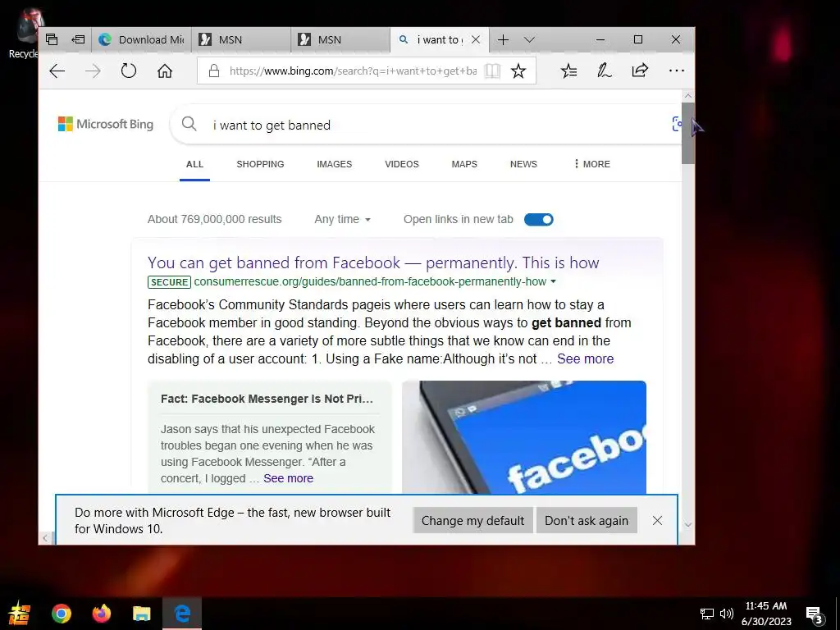Refresh the Bing search page

tap(129, 71)
